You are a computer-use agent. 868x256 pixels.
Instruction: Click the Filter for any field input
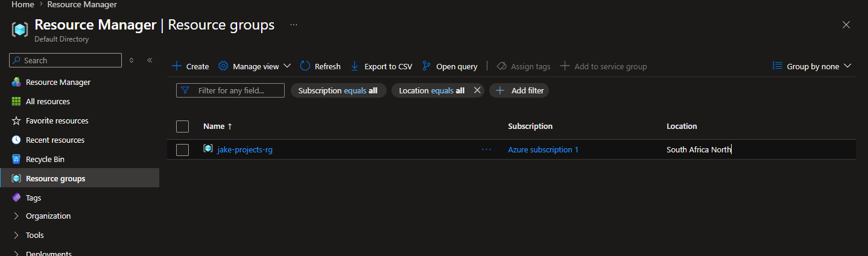click(230, 90)
